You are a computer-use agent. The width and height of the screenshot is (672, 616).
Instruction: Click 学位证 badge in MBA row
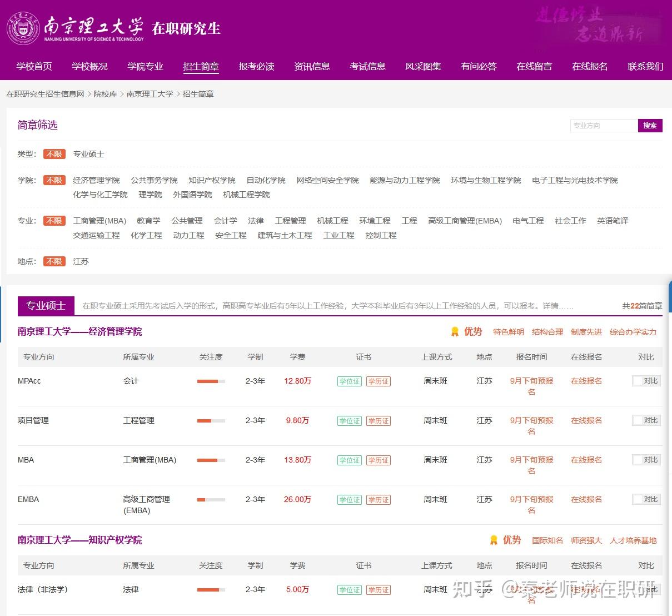[x=350, y=460]
